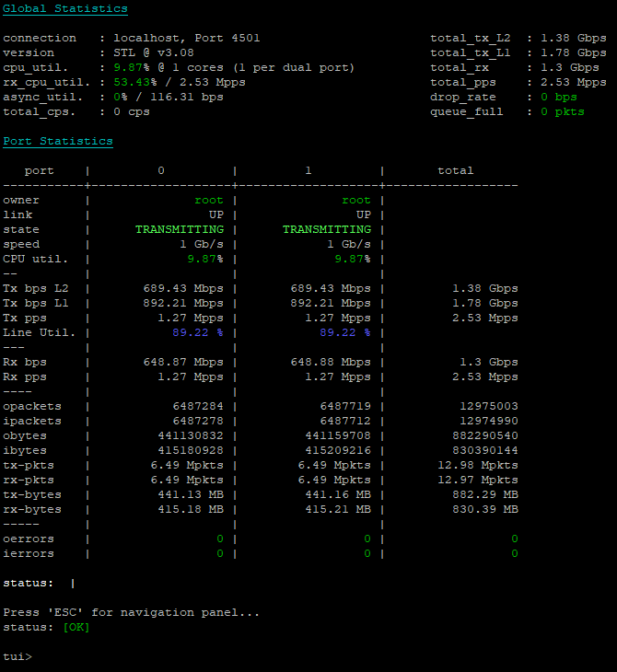Click port 1 ibytes 415209216
The height and width of the screenshot is (672, 617).
338,450
